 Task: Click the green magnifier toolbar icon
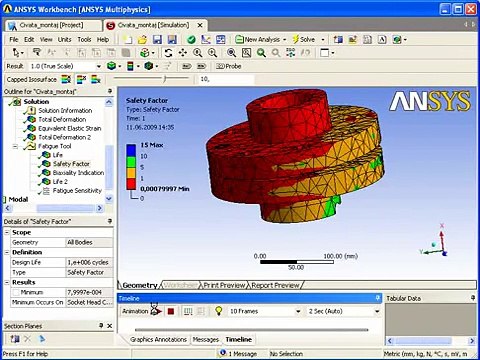point(261,53)
